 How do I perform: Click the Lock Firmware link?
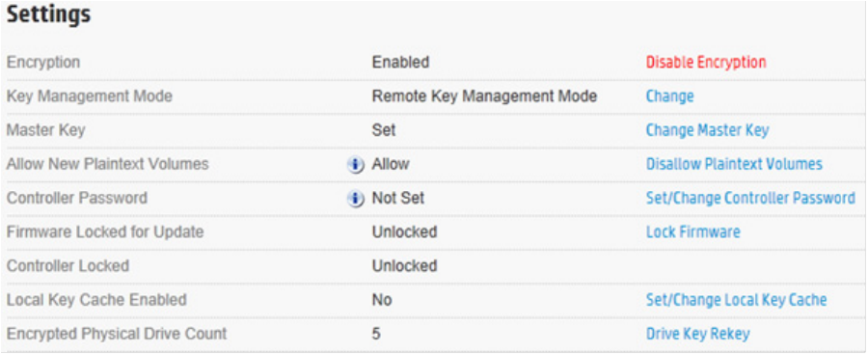click(692, 231)
